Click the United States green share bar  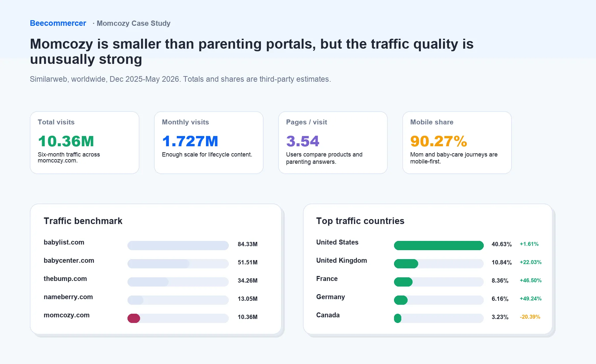click(439, 246)
